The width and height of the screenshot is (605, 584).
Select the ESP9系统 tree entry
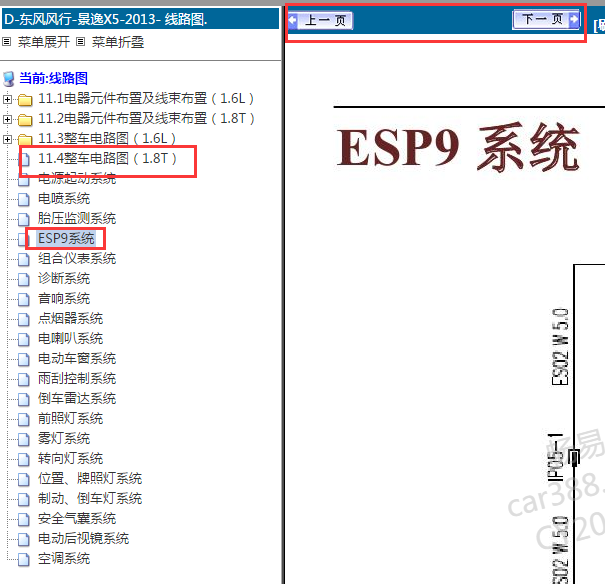[x=66, y=238]
